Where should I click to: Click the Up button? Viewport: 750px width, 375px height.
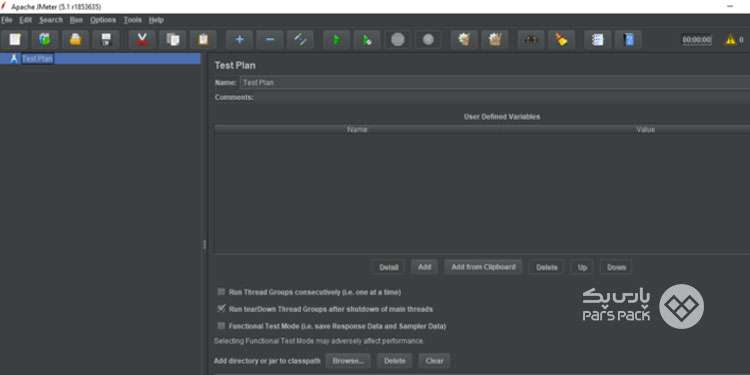(x=582, y=267)
